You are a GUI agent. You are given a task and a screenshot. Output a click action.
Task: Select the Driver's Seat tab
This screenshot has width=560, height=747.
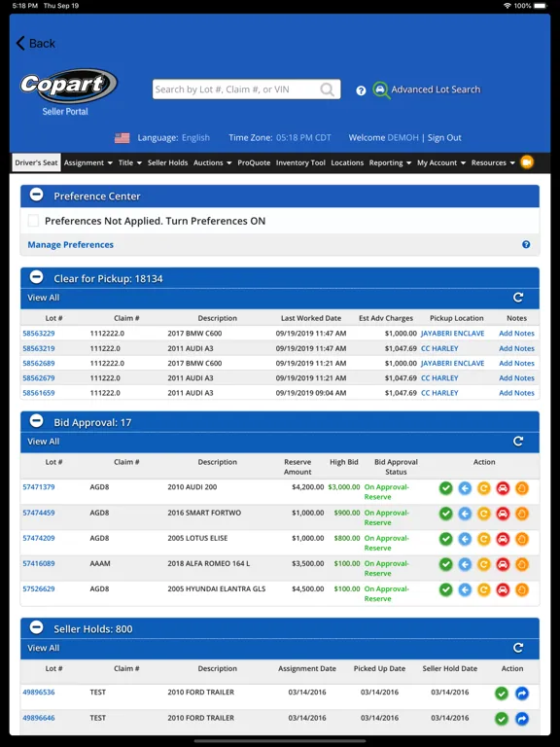[36, 163]
